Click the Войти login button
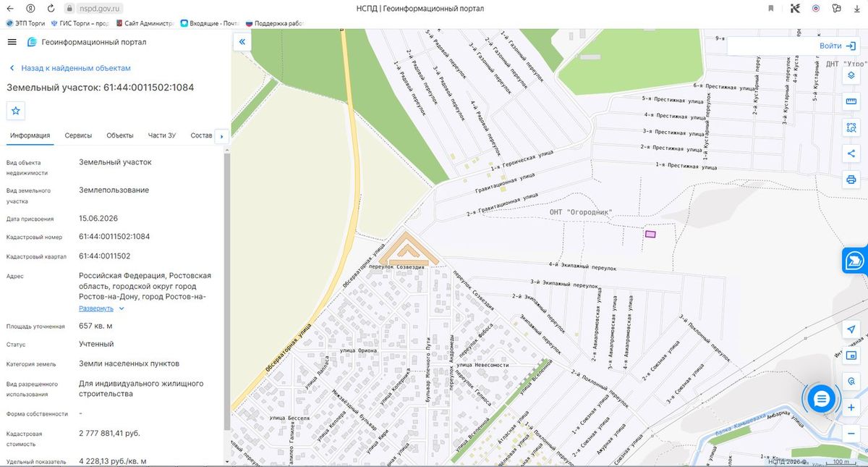868x467 pixels. pos(838,46)
